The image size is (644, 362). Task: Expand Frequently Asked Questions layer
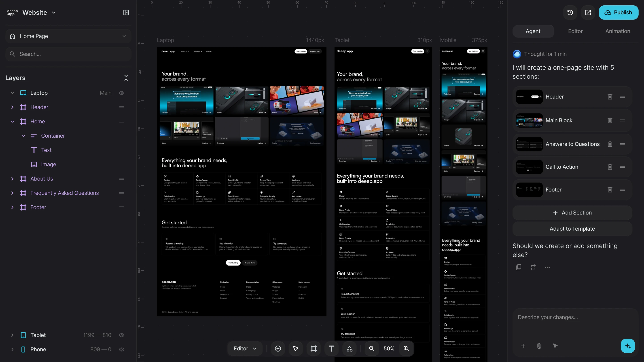(x=12, y=193)
